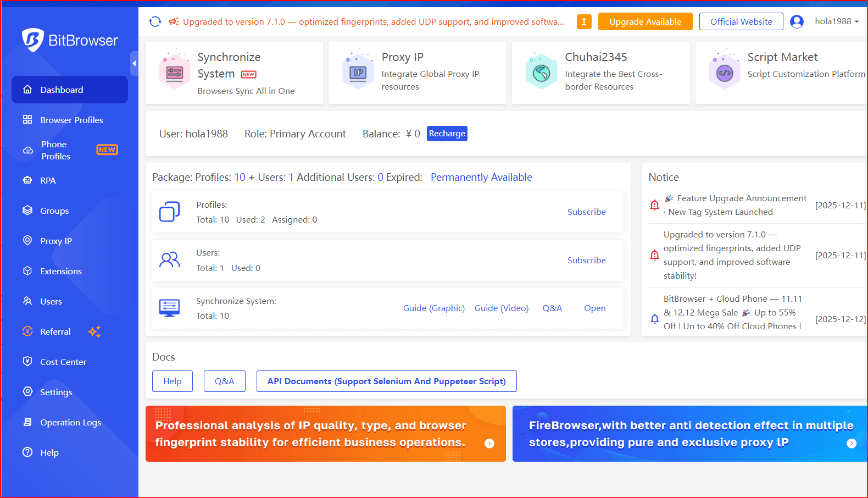Click the user avatar icon
The width and height of the screenshot is (868, 498).
796,21
